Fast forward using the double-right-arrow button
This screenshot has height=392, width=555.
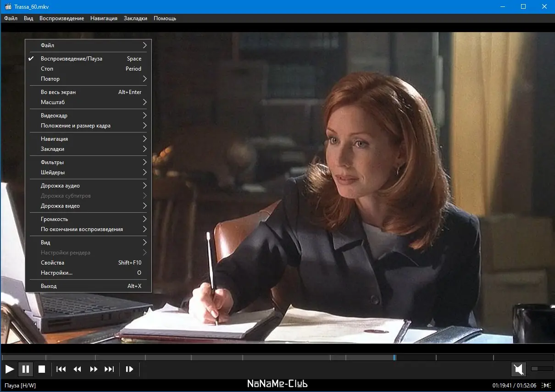pos(94,369)
